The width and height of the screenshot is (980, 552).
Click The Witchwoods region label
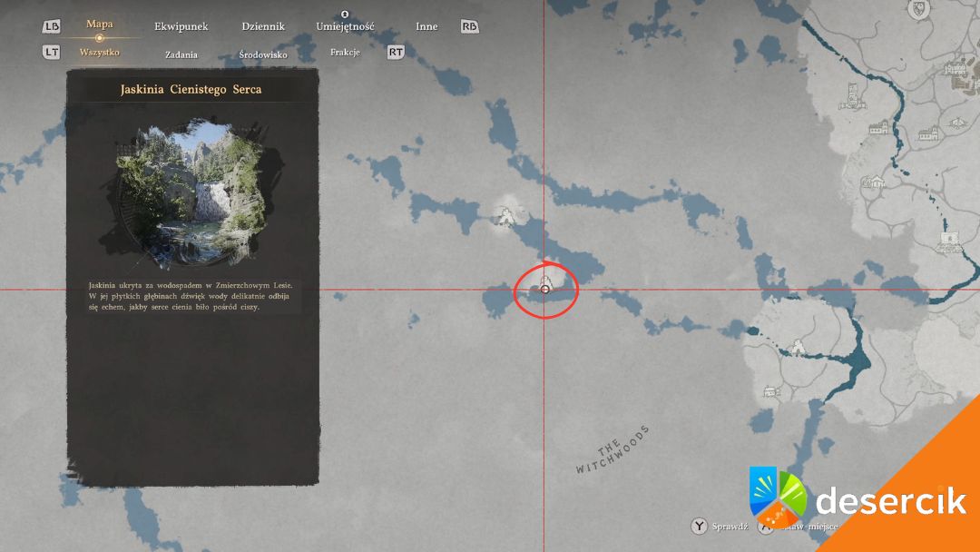click(x=612, y=450)
